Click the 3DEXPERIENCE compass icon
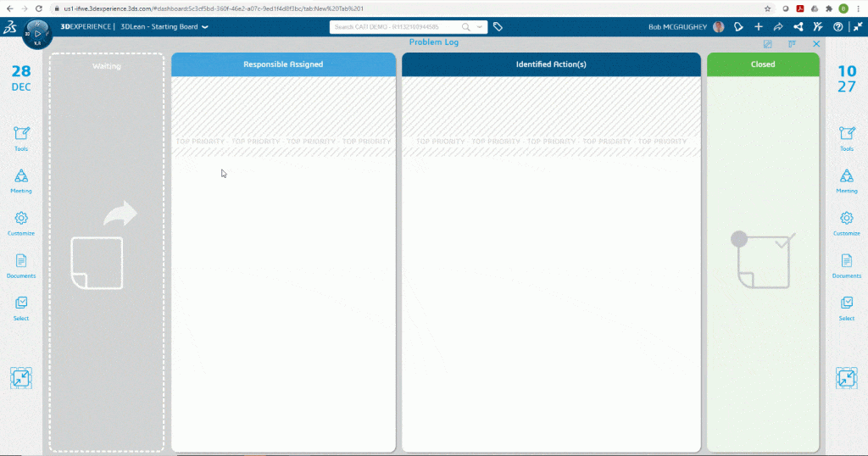Image resolution: width=868 pixels, height=456 pixels. click(36, 32)
